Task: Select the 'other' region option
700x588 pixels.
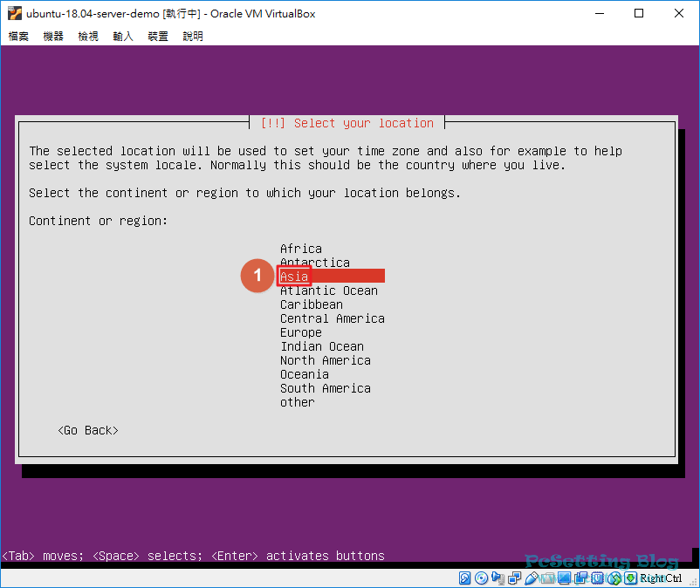Action: point(298,402)
